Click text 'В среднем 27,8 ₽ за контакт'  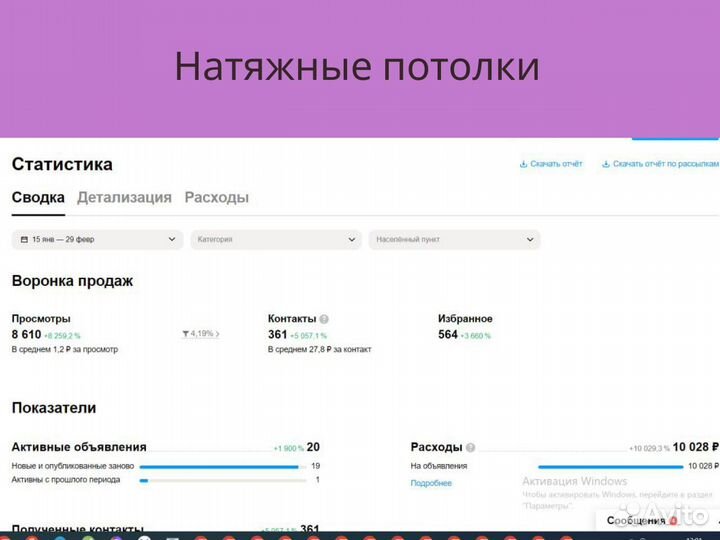[x=320, y=349]
